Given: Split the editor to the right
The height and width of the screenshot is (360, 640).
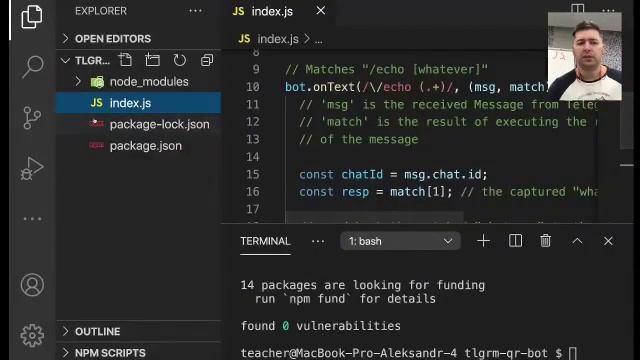Looking at the screenshot, I should [578, 8].
